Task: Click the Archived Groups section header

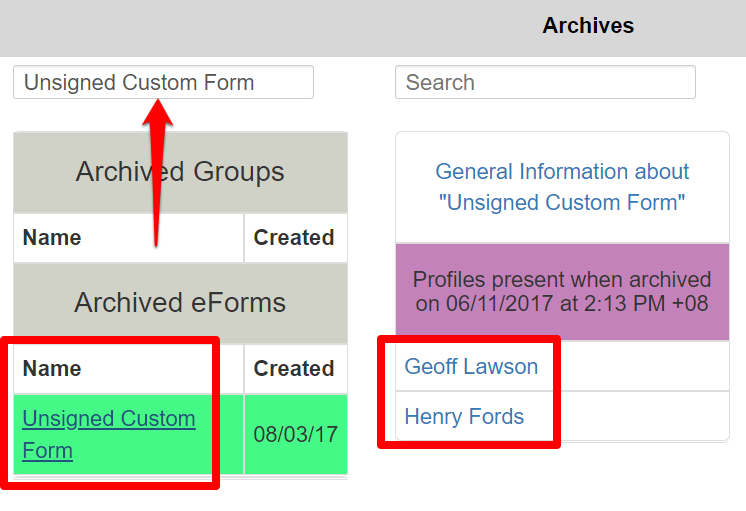Action: click(180, 172)
